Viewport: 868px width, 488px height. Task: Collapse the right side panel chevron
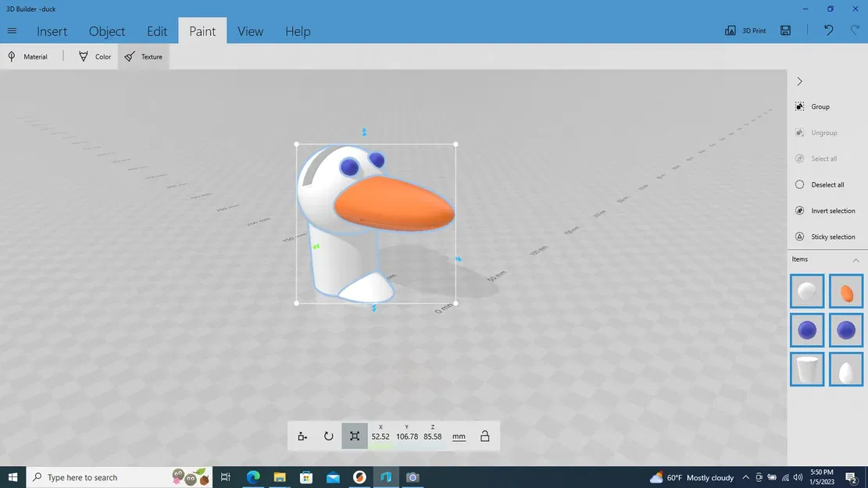tap(799, 81)
